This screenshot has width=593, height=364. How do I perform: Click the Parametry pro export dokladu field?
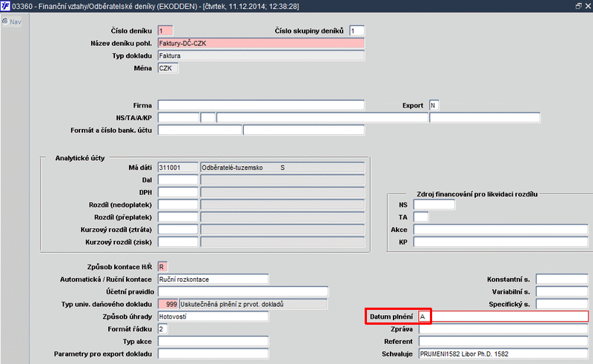pos(213,354)
